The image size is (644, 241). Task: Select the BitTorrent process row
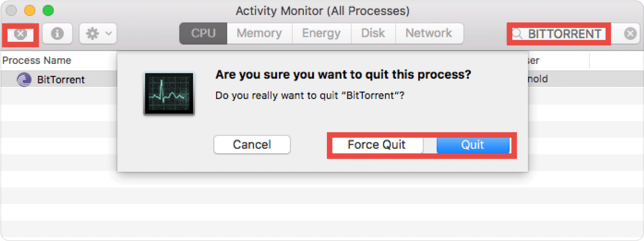[x=61, y=79]
